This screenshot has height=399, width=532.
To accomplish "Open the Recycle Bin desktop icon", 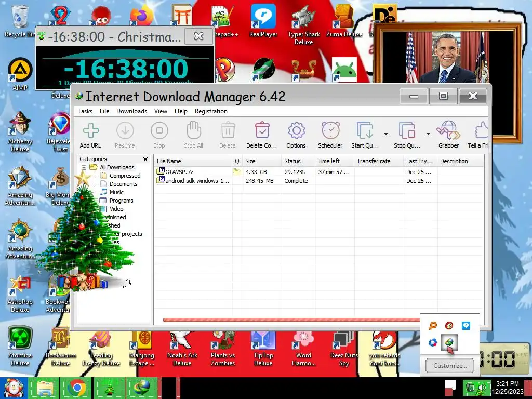I will click(20, 21).
